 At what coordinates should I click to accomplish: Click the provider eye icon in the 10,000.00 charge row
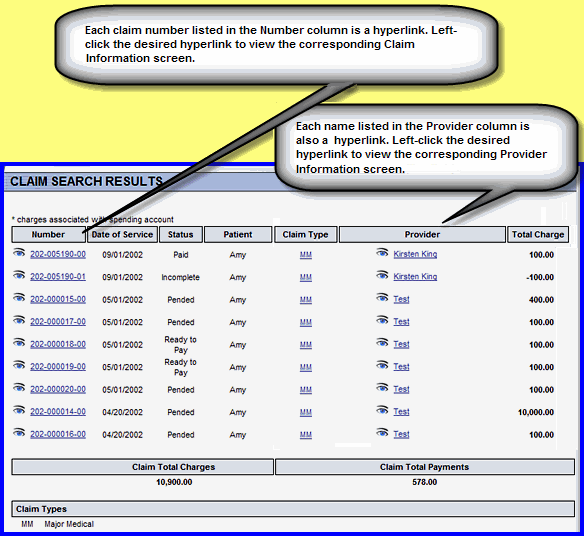pos(382,410)
